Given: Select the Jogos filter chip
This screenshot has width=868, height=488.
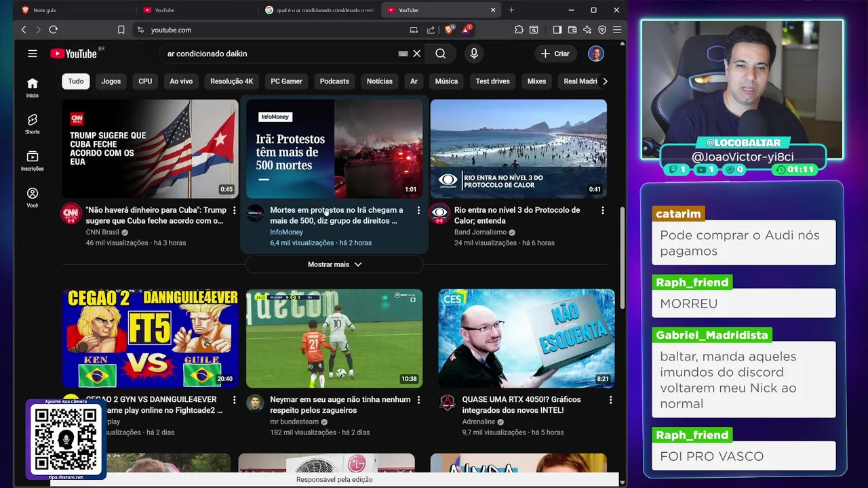Looking at the screenshot, I should [x=111, y=81].
